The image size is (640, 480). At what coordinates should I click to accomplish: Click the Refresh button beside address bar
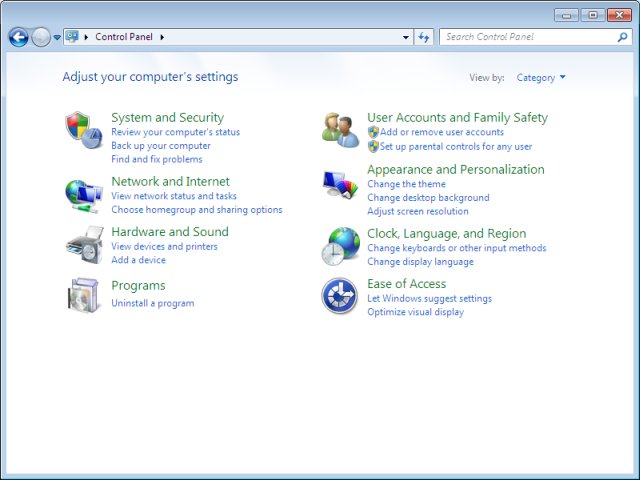[424, 37]
